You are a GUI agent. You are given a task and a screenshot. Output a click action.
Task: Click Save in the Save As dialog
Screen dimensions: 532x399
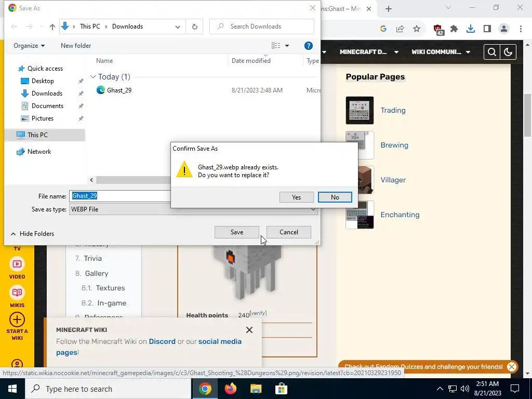coord(237,232)
